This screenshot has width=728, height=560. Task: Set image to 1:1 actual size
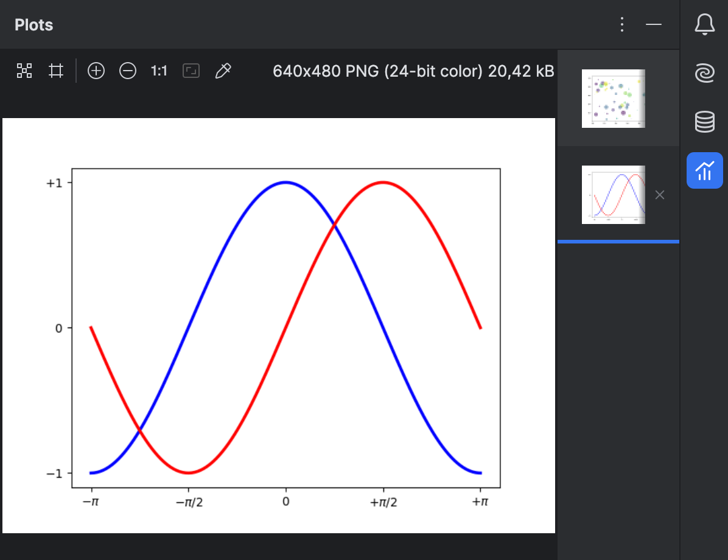[159, 71]
